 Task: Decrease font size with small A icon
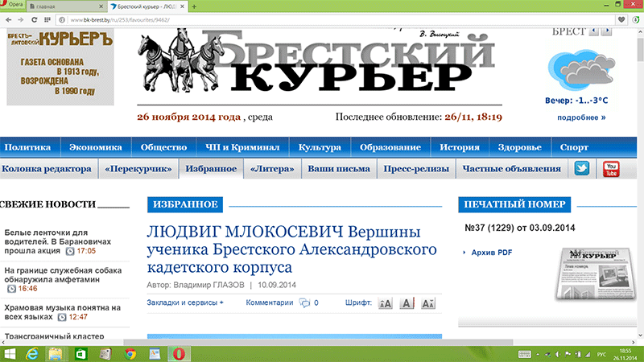click(386, 303)
